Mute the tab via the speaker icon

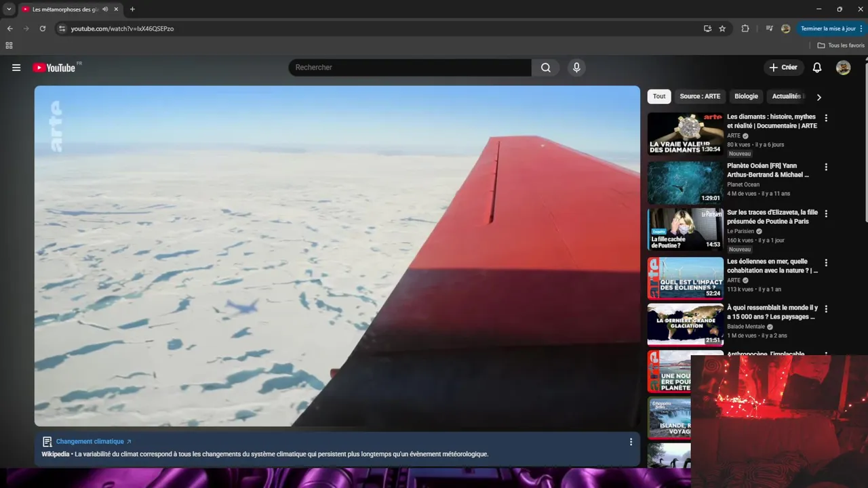pos(105,9)
